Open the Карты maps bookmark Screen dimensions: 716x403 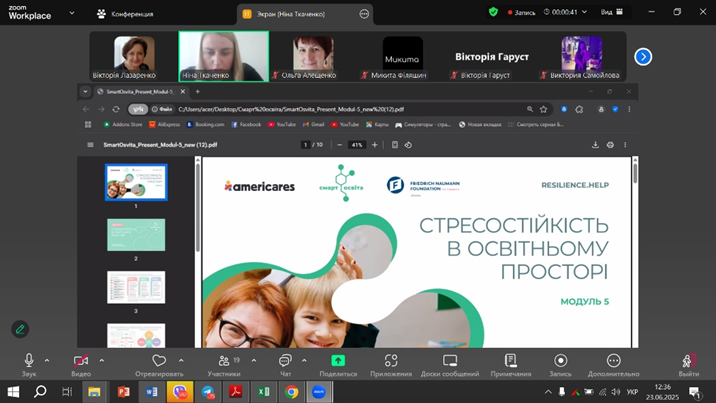click(x=377, y=125)
